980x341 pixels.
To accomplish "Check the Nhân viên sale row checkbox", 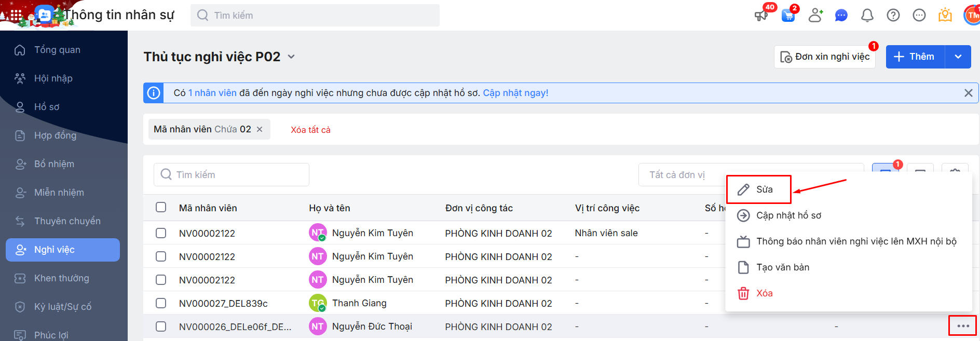I will coord(161,233).
